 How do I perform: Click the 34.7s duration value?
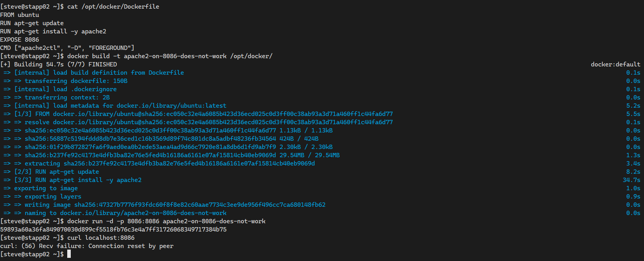click(x=631, y=180)
